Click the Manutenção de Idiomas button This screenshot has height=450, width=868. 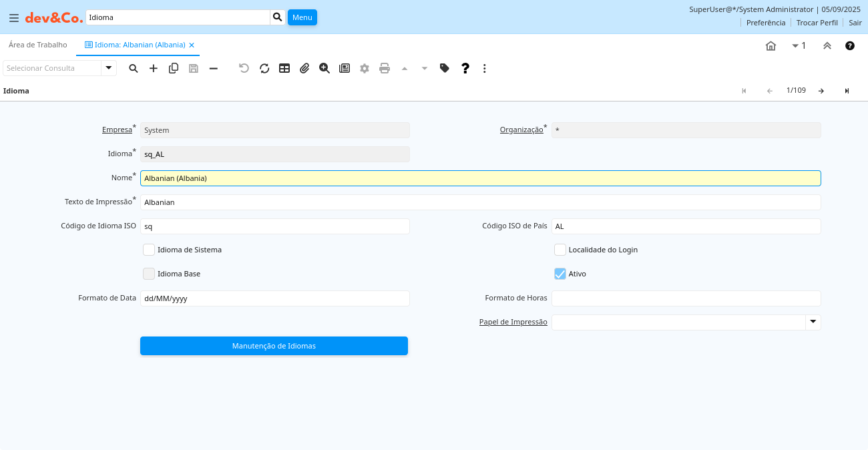click(x=274, y=346)
